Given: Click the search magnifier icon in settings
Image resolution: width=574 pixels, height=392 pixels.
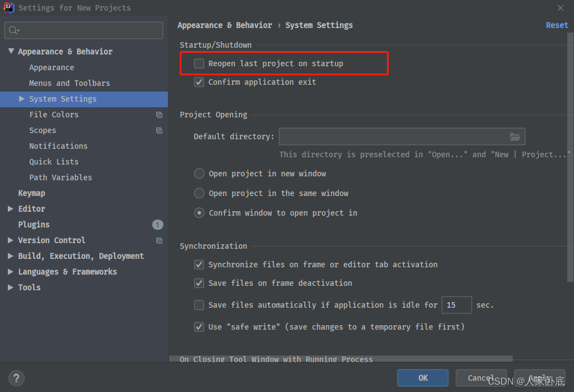Looking at the screenshot, I should click(x=14, y=30).
